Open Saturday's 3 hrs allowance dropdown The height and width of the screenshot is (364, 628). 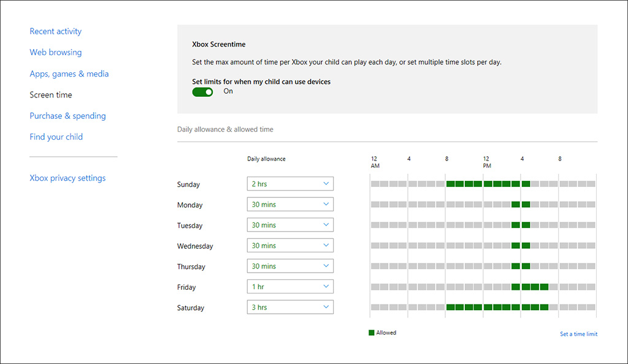tap(290, 307)
